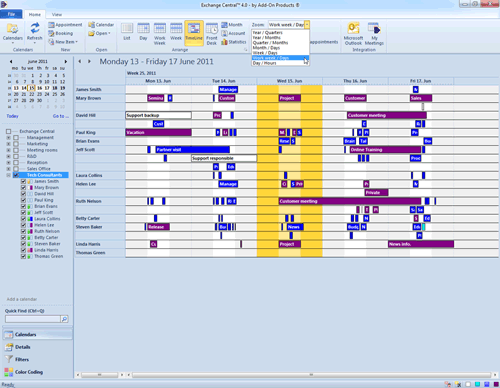This screenshot has width=500, height=388.
Task: Open the Details navigation pane
Action: click(37, 347)
